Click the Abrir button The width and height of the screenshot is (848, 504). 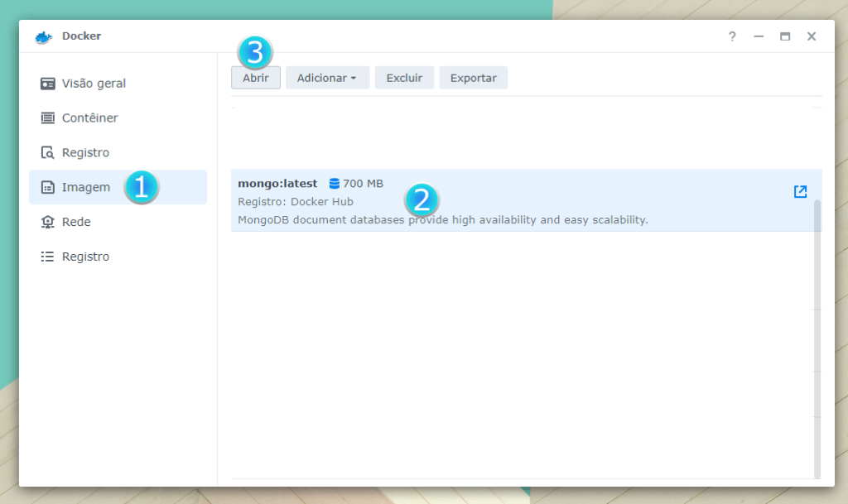pyautogui.click(x=256, y=78)
